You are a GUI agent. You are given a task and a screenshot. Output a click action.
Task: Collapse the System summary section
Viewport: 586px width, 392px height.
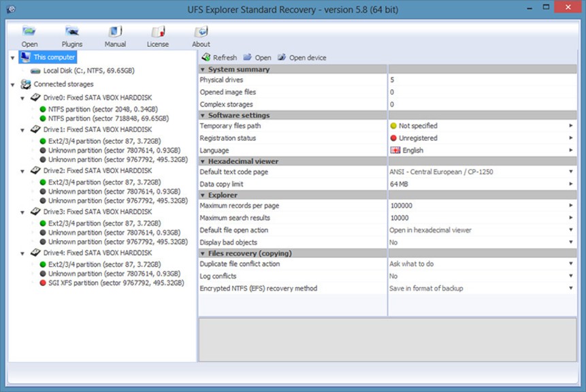202,69
